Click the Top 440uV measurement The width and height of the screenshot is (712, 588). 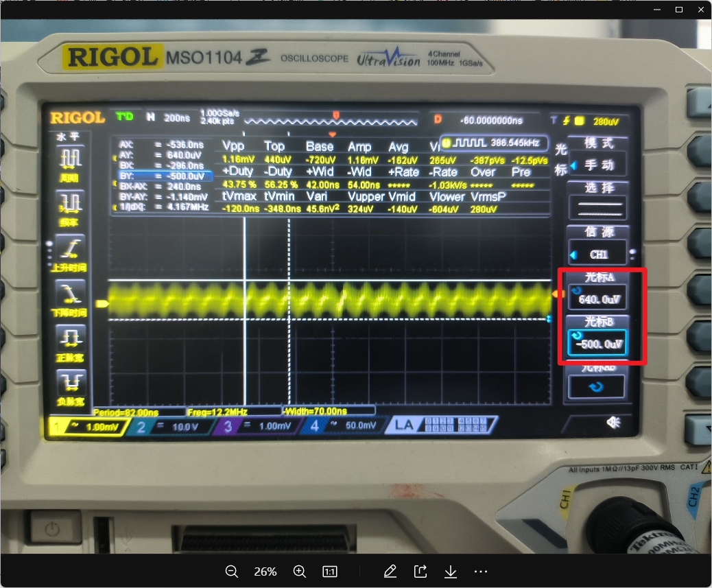(277, 152)
